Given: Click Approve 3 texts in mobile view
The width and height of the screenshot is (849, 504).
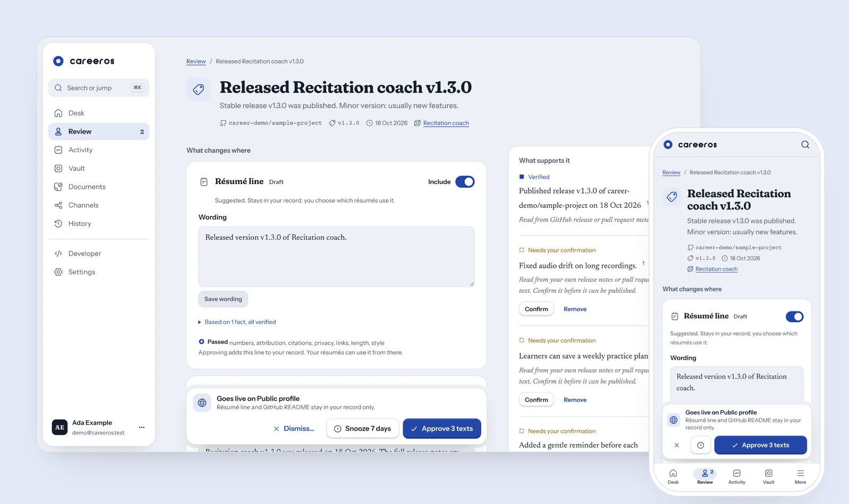Looking at the screenshot, I should click(x=760, y=445).
